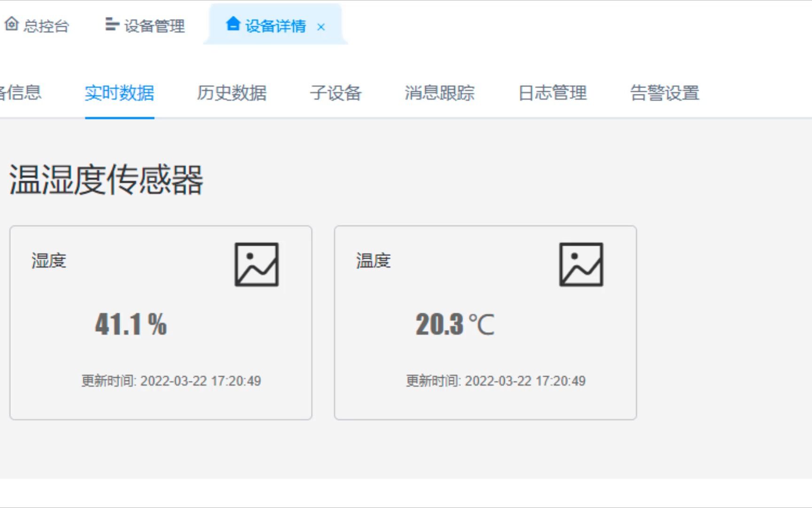Click the home icon beside 总控台

click(x=12, y=25)
